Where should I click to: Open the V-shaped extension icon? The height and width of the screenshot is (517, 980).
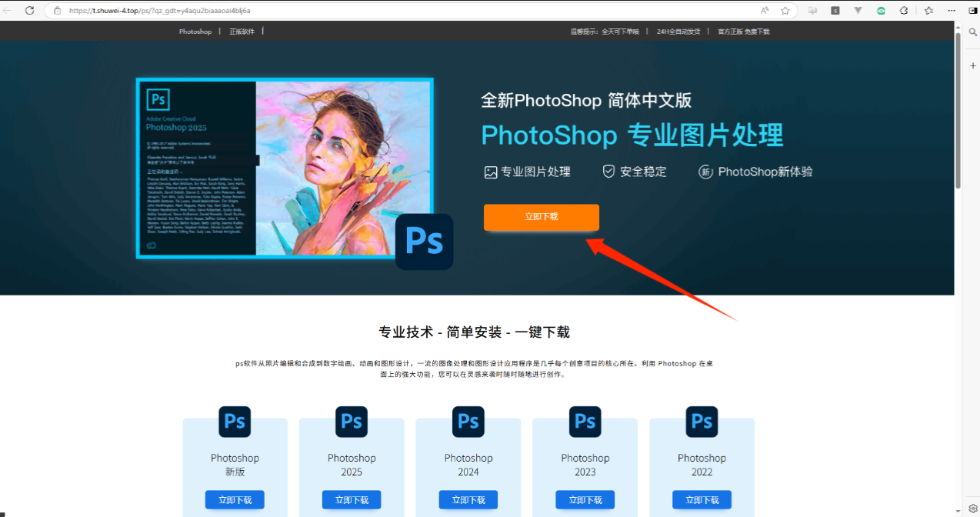coord(858,11)
